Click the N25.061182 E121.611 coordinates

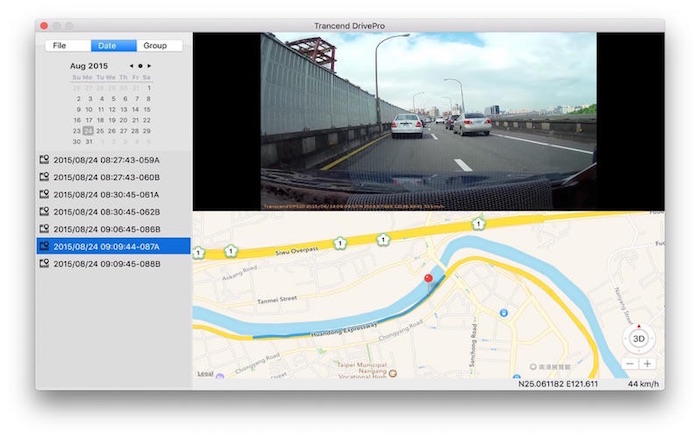(x=558, y=384)
